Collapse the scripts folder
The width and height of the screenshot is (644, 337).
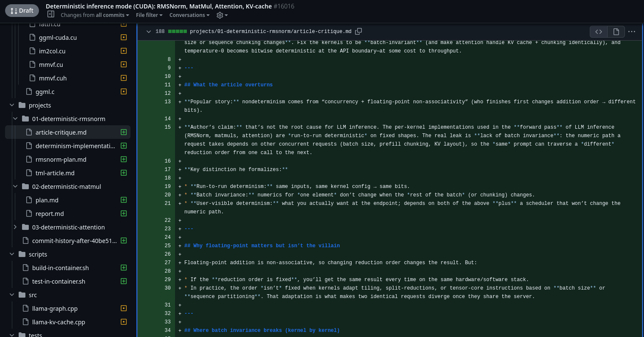point(12,254)
